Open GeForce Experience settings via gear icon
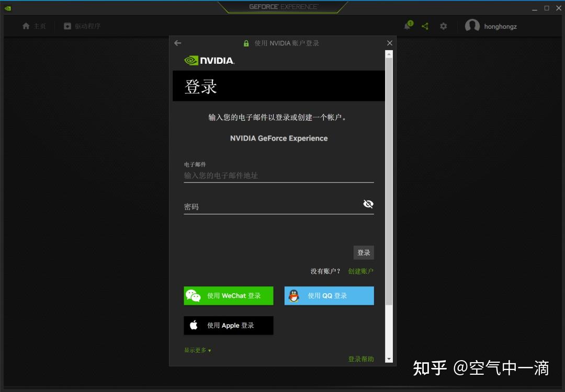The height and width of the screenshot is (392, 565). 443,26
